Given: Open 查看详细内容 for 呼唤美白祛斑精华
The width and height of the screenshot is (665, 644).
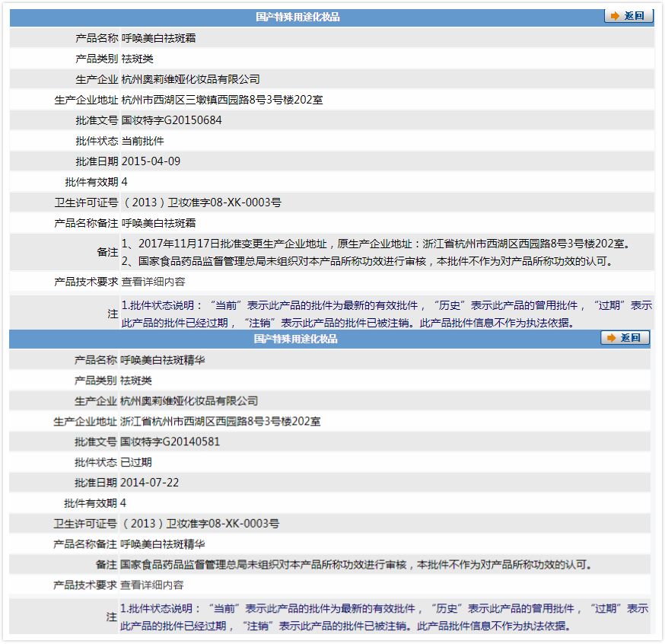Looking at the screenshot, I should point(152,585).
